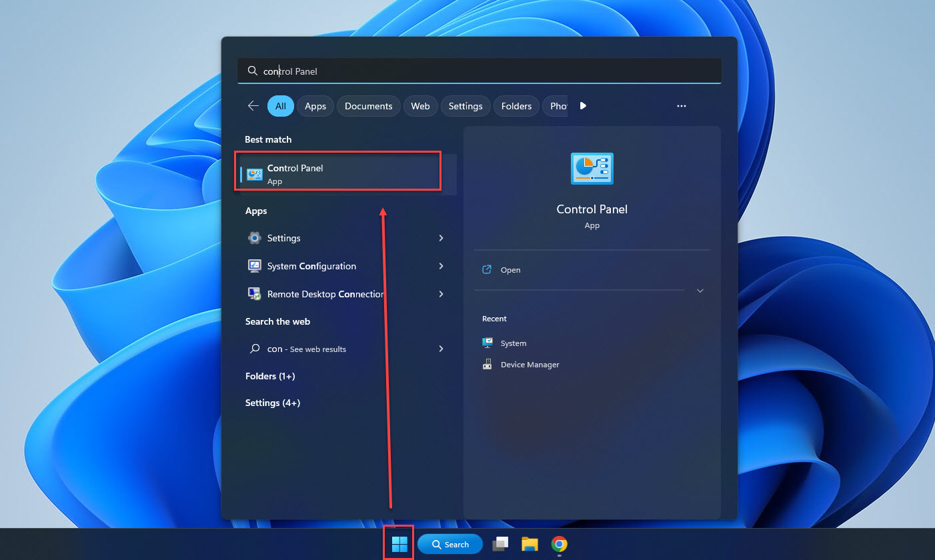Expand more actions in the preview pane
935x560 pixels.
[x=700, y=291]
